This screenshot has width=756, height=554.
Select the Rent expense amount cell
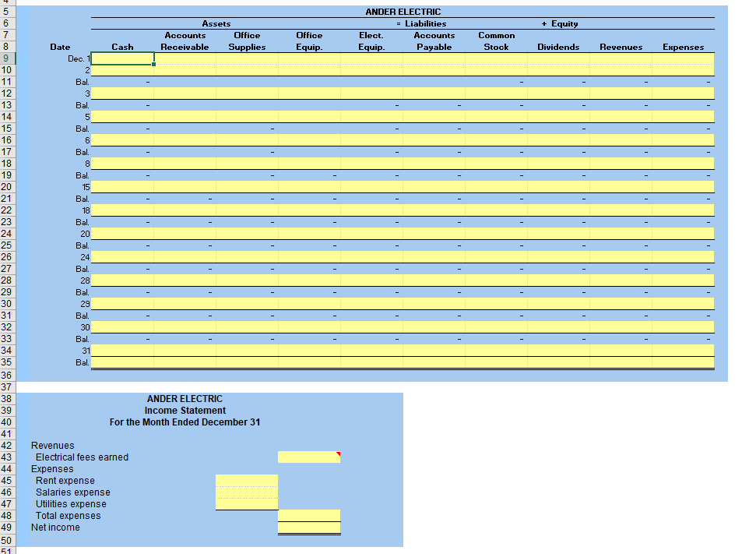click(x=246, y=481)
